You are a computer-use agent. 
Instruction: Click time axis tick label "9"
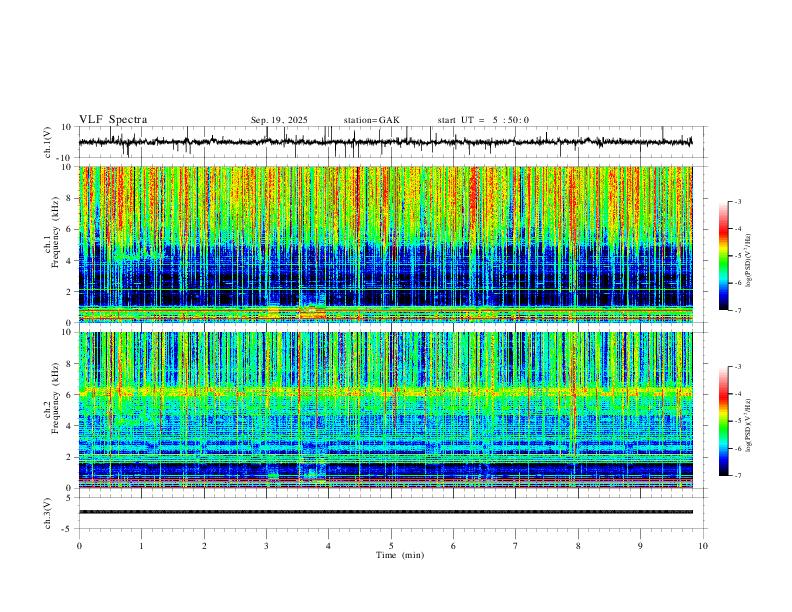coord(640,546)
